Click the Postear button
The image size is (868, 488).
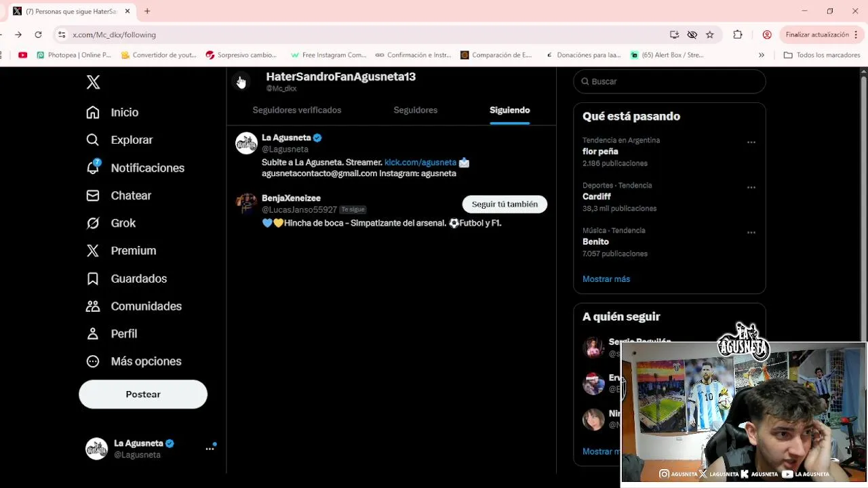143,394
